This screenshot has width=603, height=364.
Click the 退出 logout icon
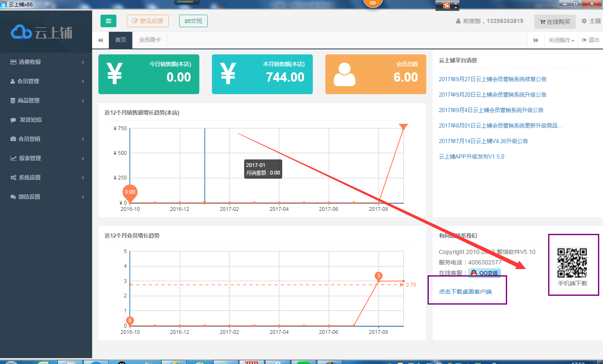[590, 40]
